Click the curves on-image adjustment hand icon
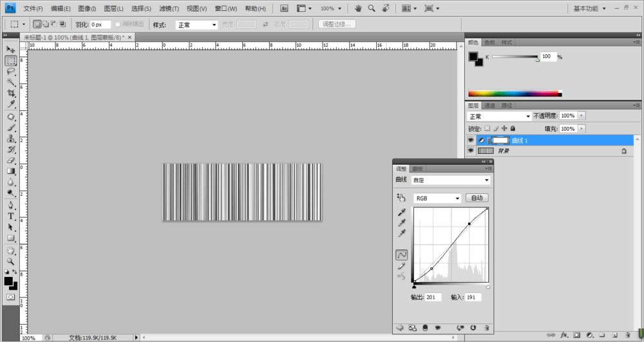644x342 pixels. point(401,198)
